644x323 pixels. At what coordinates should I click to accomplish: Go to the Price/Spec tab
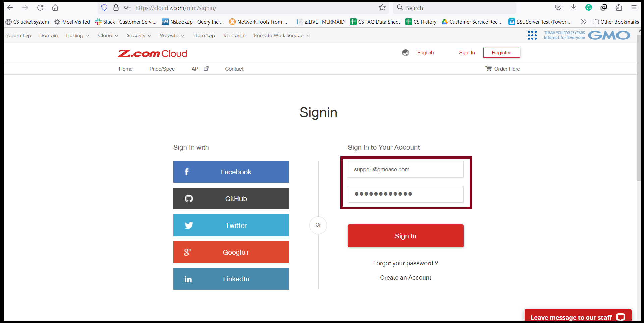[162, 69]
